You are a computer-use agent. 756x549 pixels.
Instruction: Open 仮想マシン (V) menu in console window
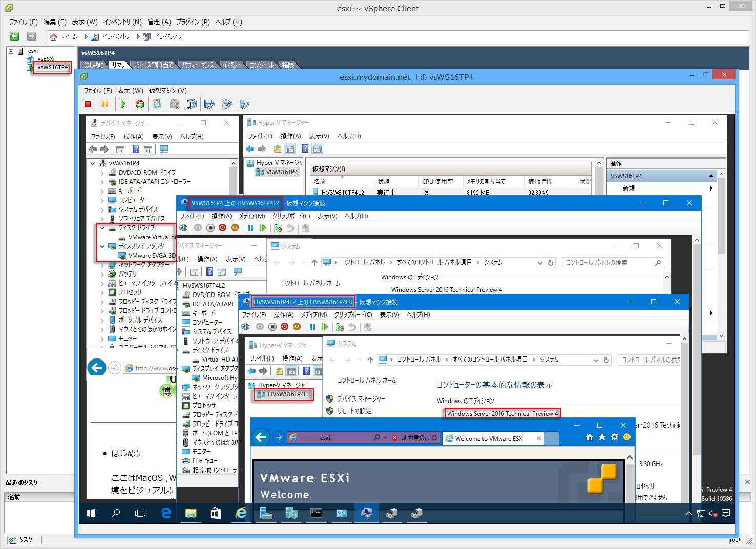click(x=168, y=90)
